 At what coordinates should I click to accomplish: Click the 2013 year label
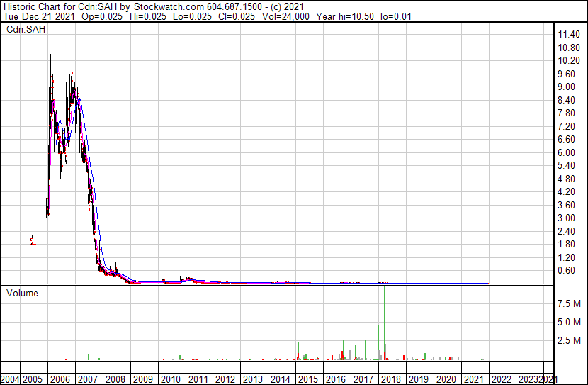click(253, 379)
